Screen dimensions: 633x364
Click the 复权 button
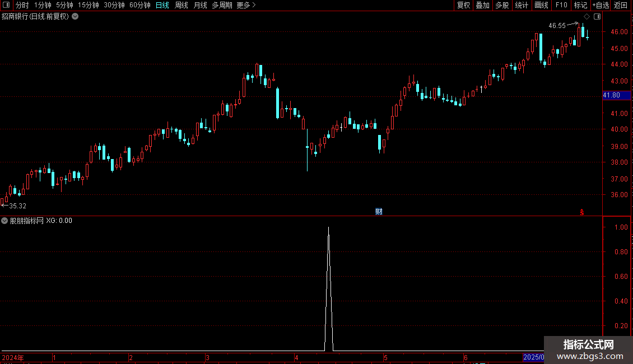(x=463, y=5)
